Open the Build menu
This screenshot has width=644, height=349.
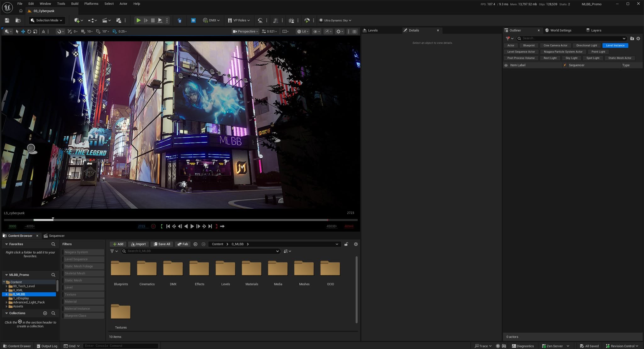75,4
